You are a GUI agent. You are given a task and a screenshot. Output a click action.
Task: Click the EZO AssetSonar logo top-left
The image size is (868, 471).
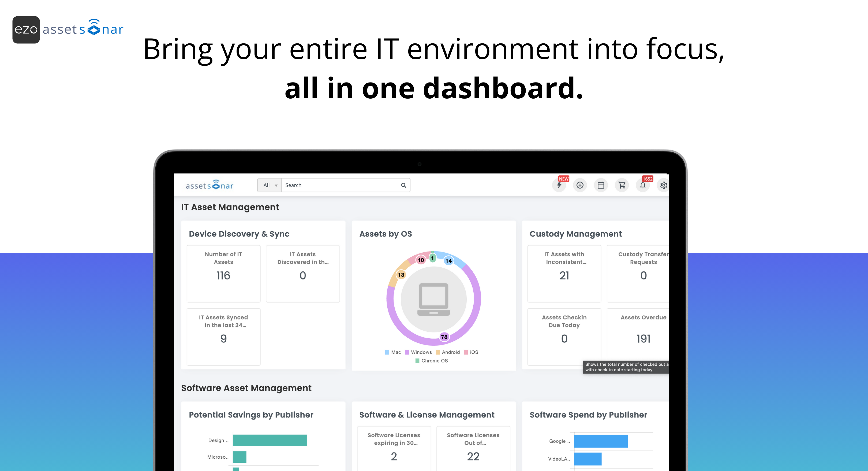(68, 30)
